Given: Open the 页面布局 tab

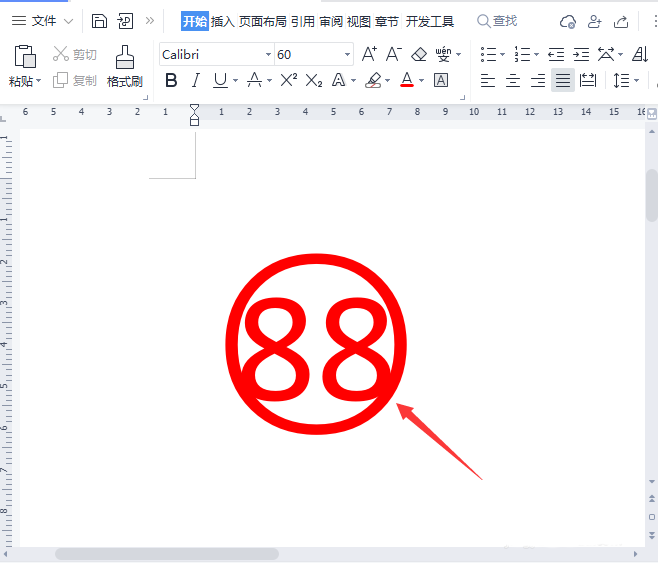Looking at the screenshot, I should pos(263,21).
